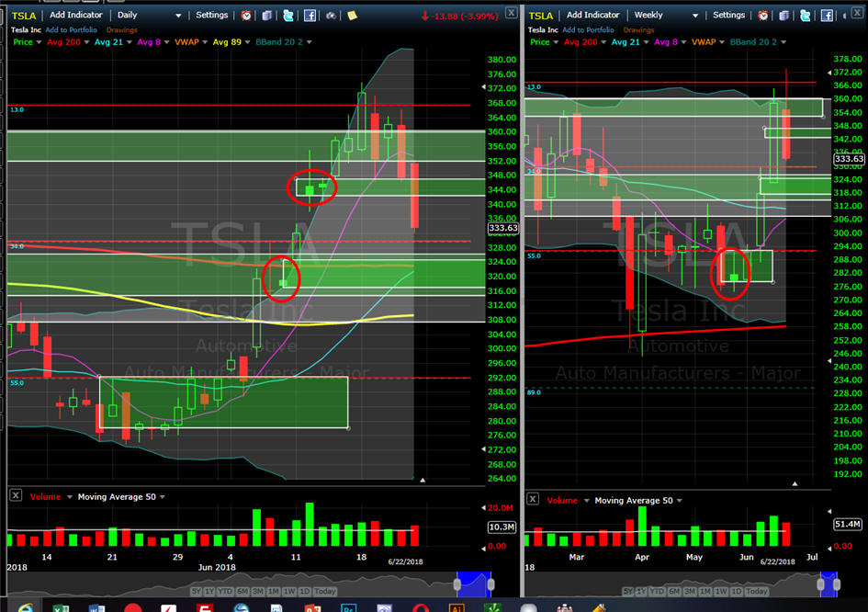The height and width of the screenshot is (612, 868).
Task: Click the Twitter share icon on daily chart
Action: [x=287, y=16]
